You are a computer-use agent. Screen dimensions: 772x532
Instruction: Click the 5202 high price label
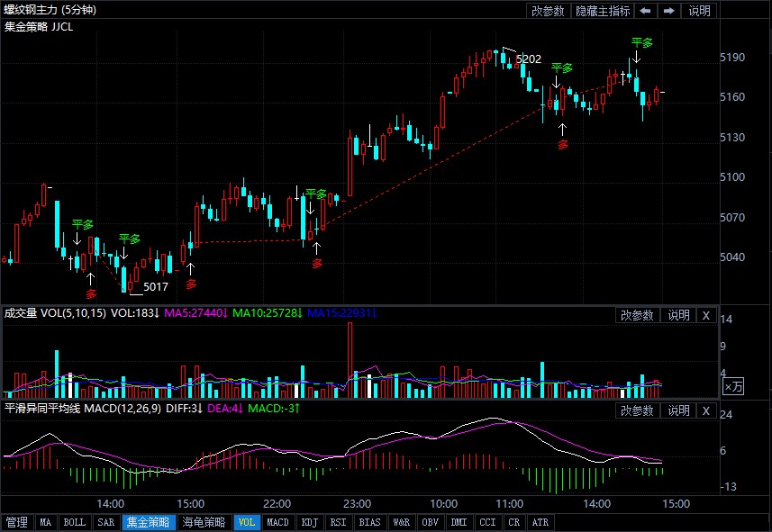528,59
